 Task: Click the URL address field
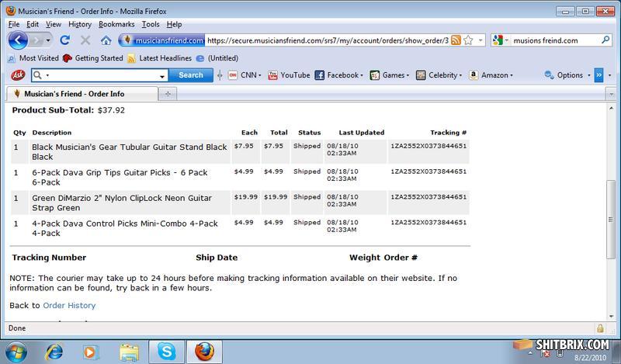[x=328, y=40]
